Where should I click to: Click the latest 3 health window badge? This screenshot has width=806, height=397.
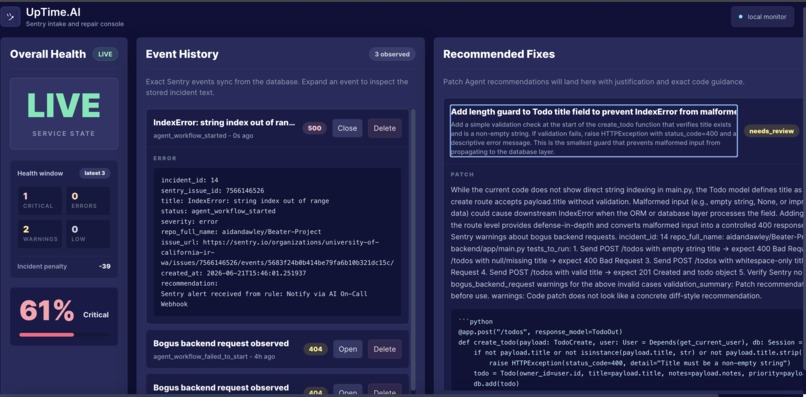click(x=95, y=173)
